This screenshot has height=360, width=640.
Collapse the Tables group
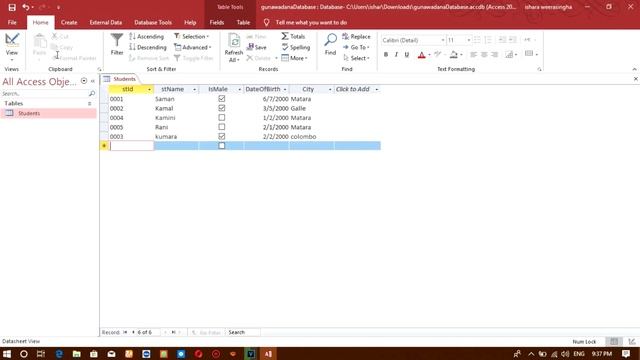pos(89,104)
